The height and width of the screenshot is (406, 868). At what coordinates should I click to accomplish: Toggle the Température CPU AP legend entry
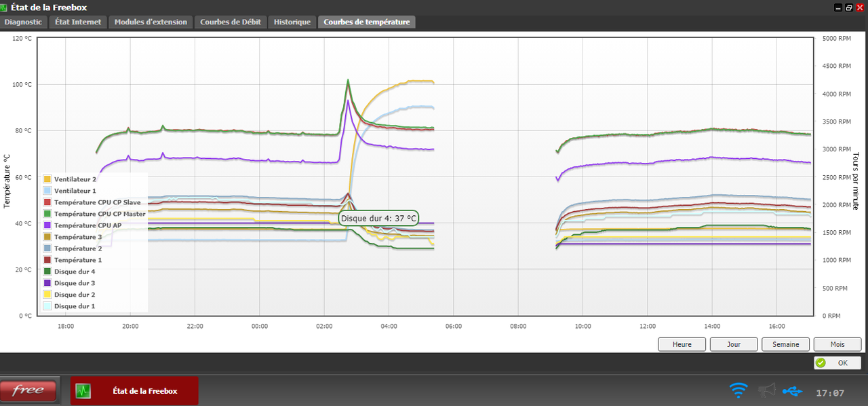point(83,225)
